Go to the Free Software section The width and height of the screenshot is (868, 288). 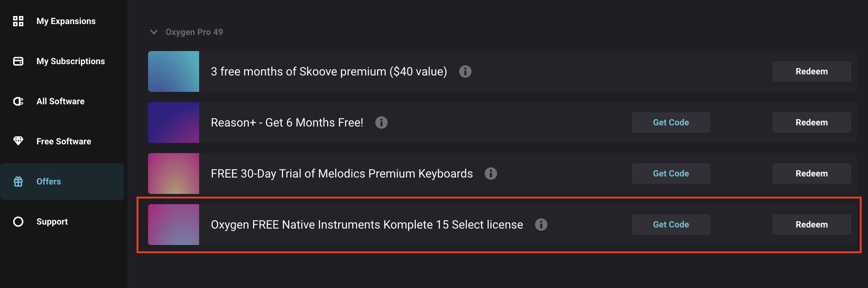click(x=64, y=141)
